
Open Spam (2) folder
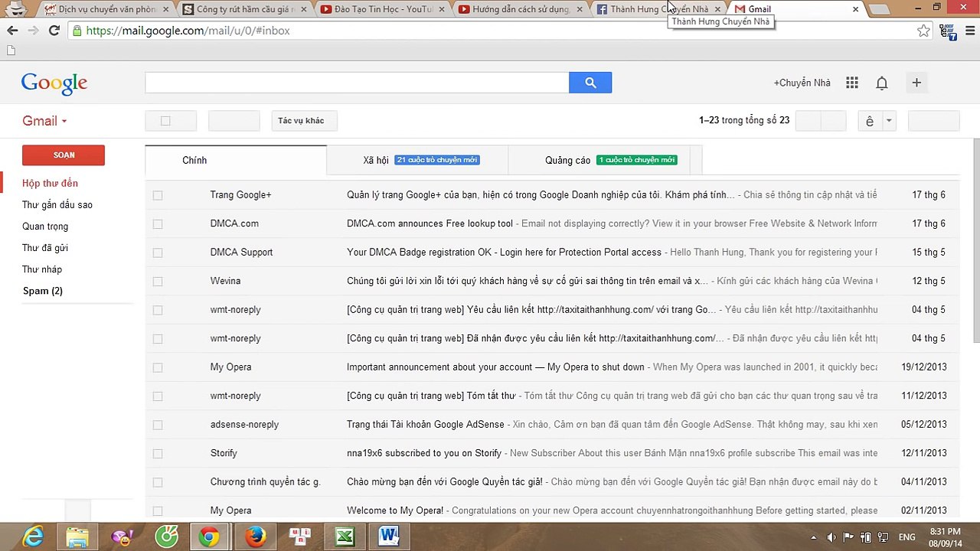click(43, 291)
